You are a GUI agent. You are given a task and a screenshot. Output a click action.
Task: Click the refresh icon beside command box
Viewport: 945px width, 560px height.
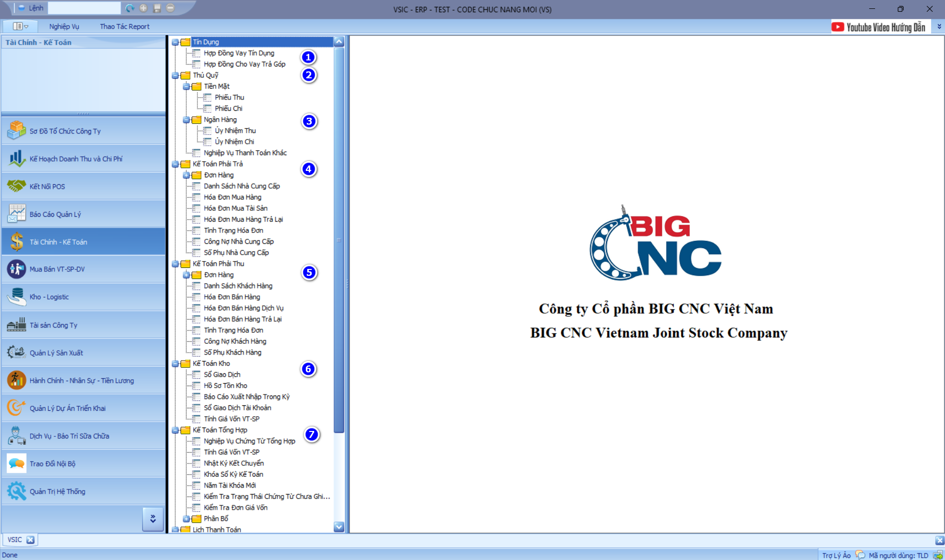pos(130,8)
